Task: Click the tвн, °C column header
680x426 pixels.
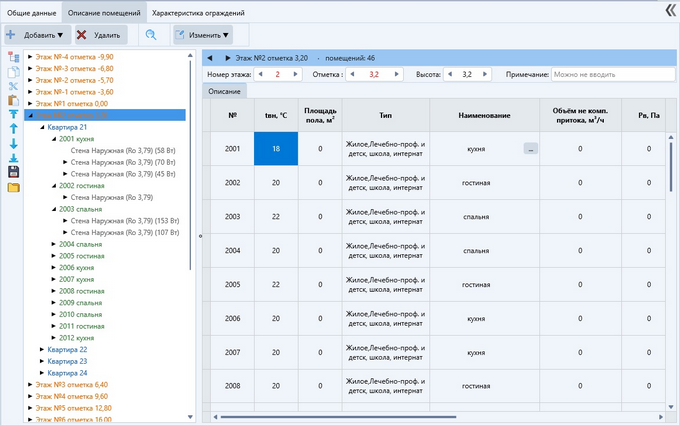Action: pyautogui.click(x=276, y=115)
